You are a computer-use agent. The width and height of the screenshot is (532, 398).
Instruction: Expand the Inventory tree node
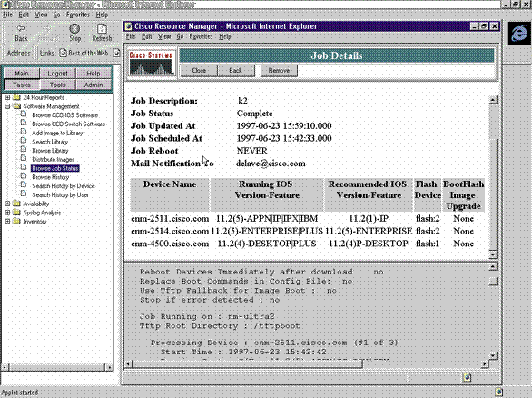7,221
